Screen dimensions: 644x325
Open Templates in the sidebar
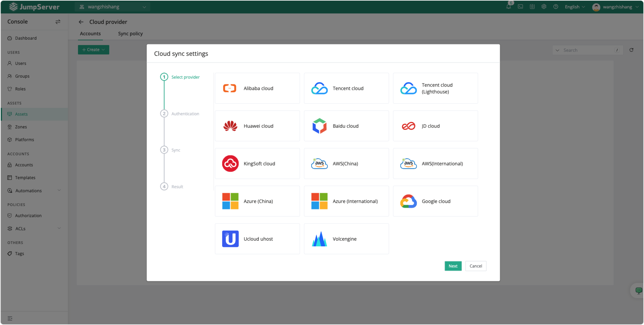[34, 178]
